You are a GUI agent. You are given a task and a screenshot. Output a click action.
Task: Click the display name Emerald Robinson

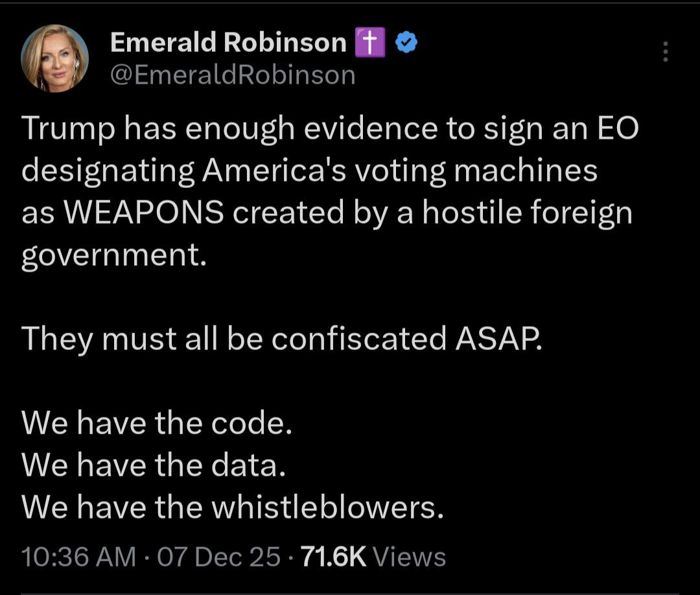[x=228, y=43]
